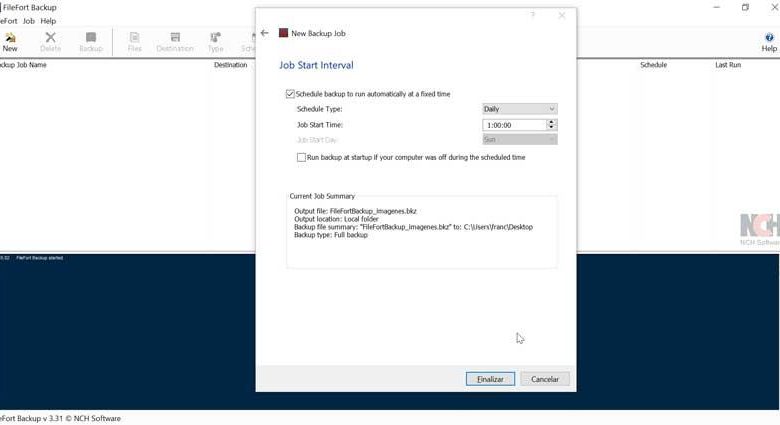
Task: Enable Run backup at startup option
Action: coord(301,157)
